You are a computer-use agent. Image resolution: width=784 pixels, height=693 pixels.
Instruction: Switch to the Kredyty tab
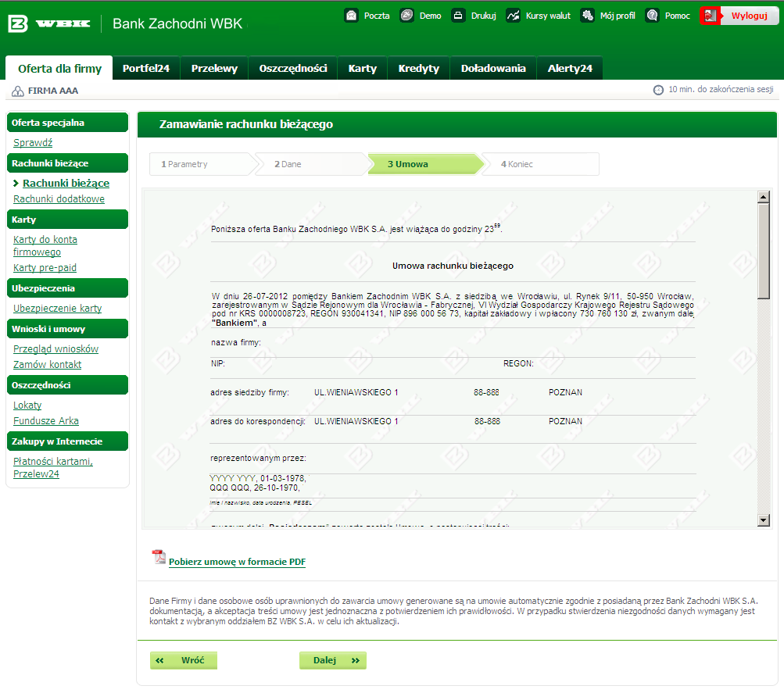418,68
